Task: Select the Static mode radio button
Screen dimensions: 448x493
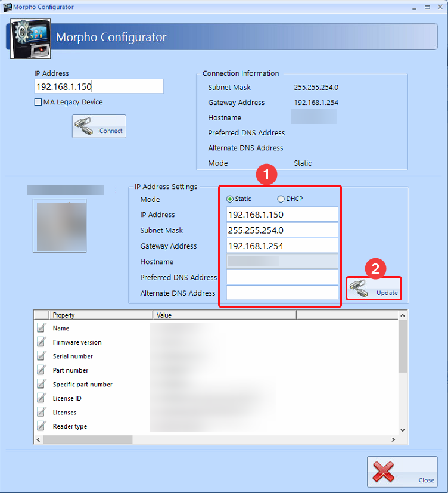Action: [229, 199]
